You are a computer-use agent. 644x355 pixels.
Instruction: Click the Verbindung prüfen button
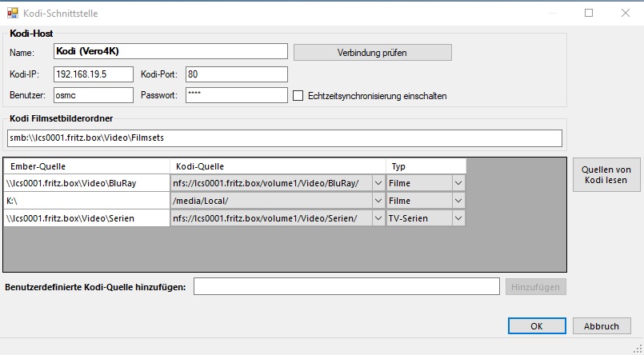point(373,53)
